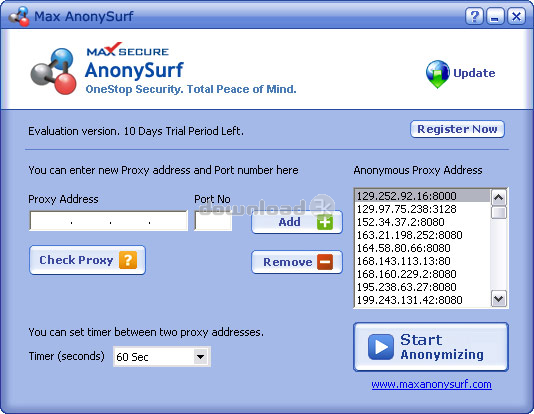
Task: Select proxy 199.243.131.42:8080 entry
Action: tap(422, 300)
